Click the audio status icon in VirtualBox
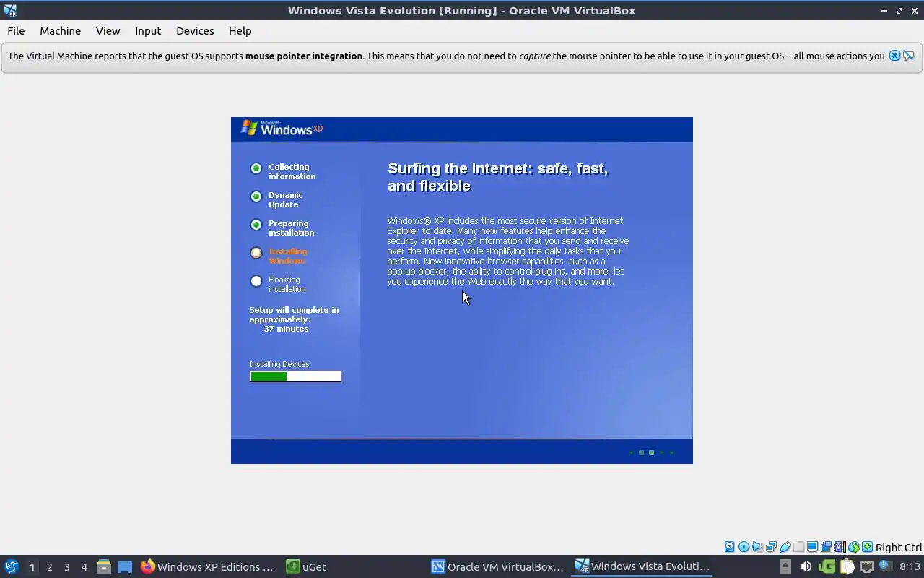This screenshot has height=578, width=924. click(x=757, y=547)
